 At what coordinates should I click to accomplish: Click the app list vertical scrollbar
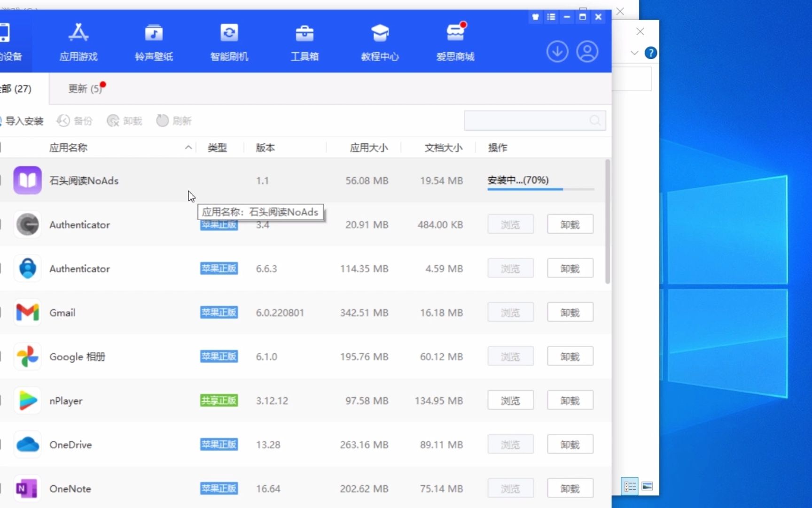(x=608, y=221)
